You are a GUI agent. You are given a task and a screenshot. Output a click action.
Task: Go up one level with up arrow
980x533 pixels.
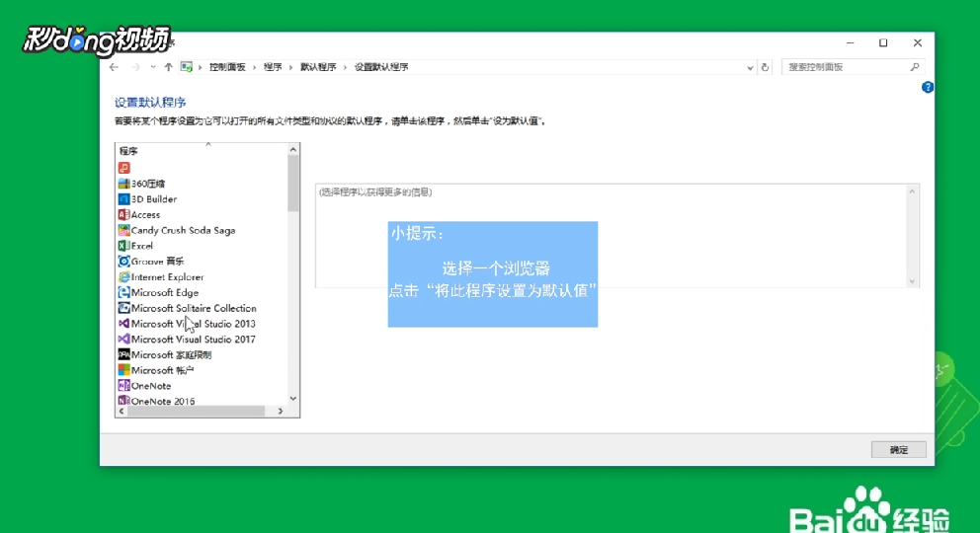coord(168,67)
